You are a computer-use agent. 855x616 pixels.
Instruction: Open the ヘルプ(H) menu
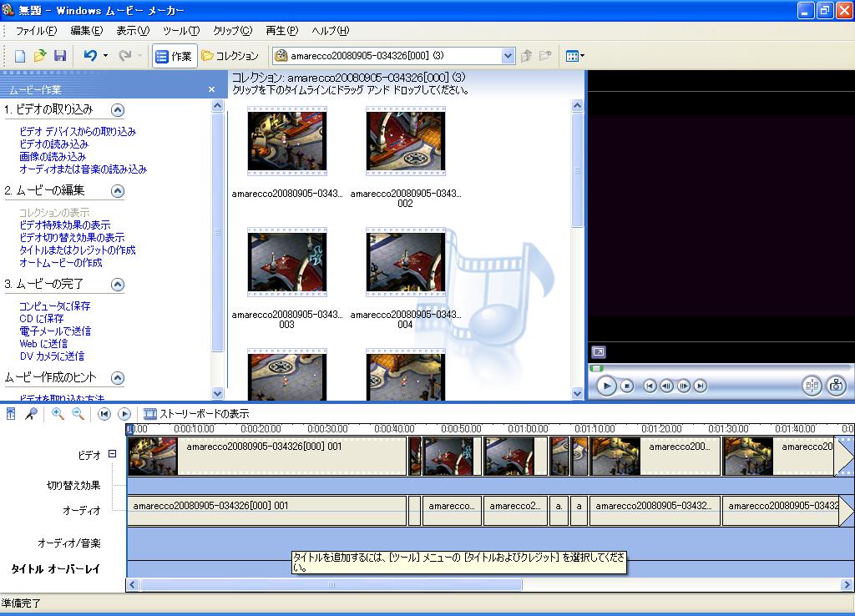click(x=331, y=31)
